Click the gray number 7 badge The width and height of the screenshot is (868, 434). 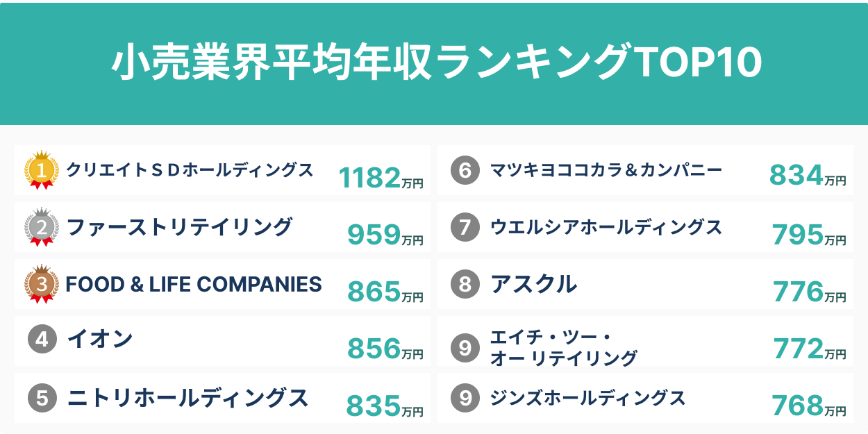(x=465, y=227)
